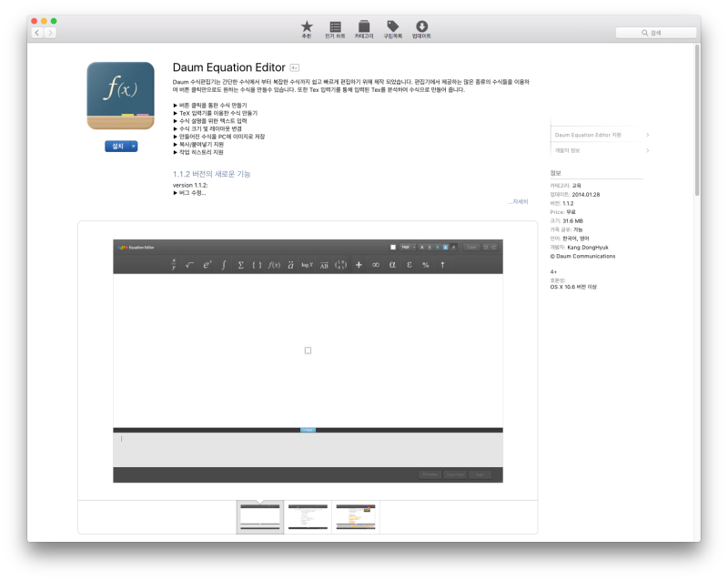Screen dimensions: 728x581
Task: Click the blue-highlighted A style button in the preview
Action: click(445, 248)
